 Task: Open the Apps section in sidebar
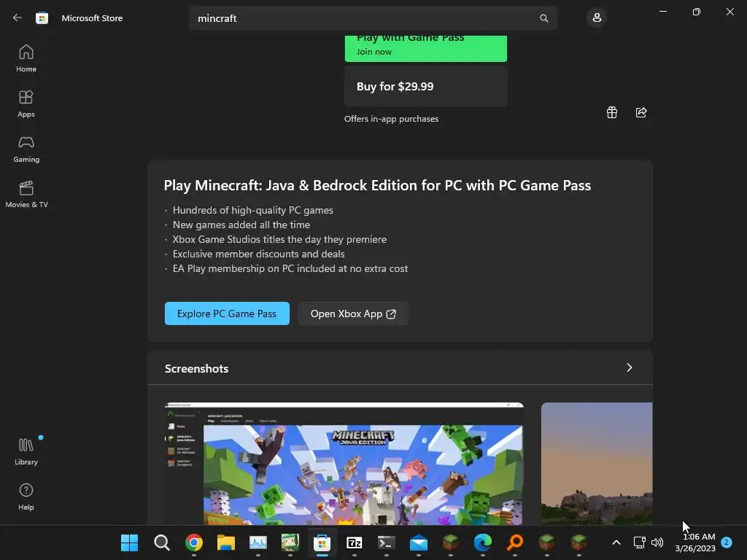click(x=26, y=104)
